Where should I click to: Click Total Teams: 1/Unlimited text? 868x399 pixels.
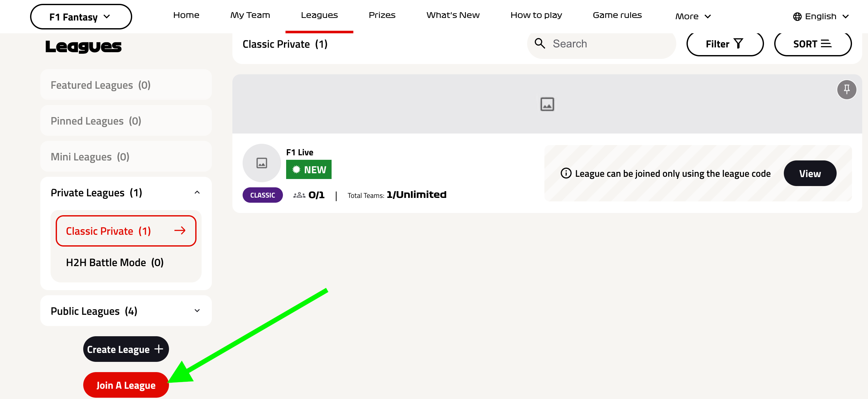point(397,195)
